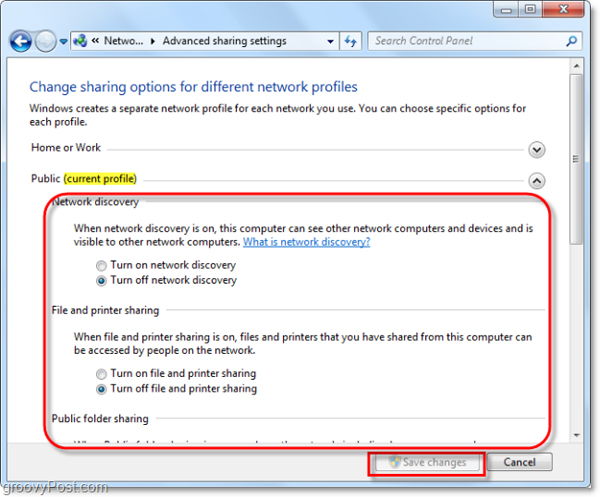Image resolution: width=600 pixels, height=497 pixels.
Task: Click the Change sharing options page title
Action: pyautogui.click(x=193, y=87)
